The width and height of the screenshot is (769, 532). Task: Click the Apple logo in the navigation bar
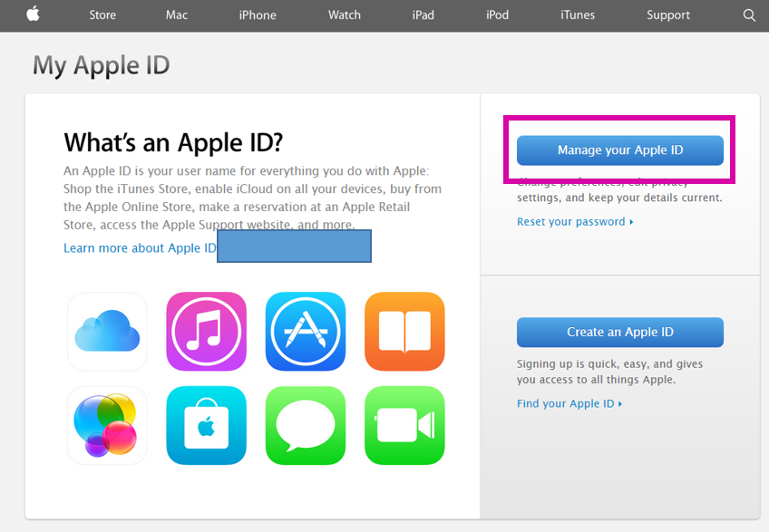pyautogui.click(x=33, y=15)
